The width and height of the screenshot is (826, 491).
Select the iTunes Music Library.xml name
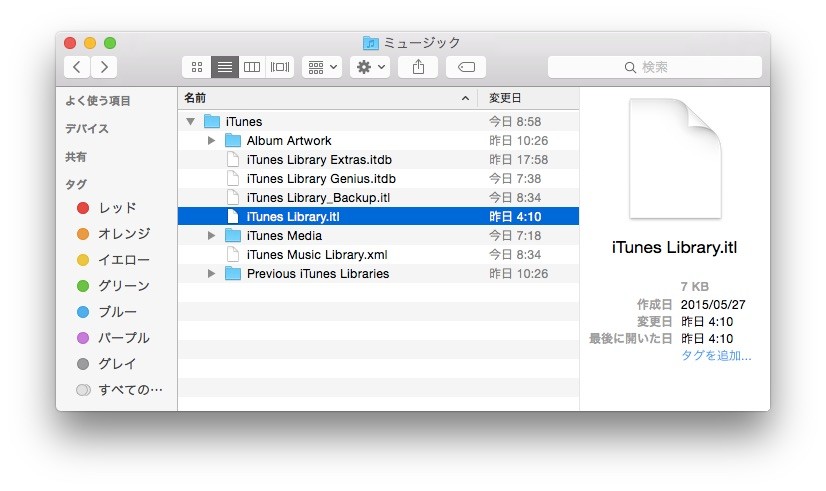point(317,254)
